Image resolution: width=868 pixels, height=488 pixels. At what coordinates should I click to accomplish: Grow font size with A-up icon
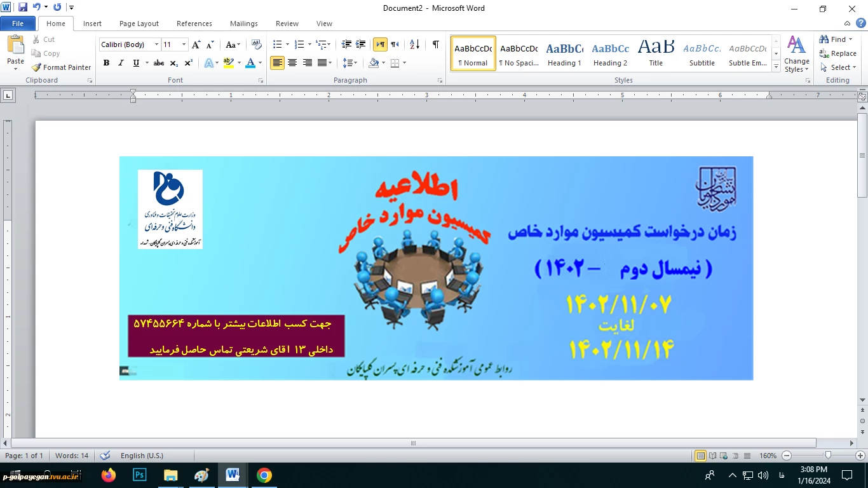[196, 44]
